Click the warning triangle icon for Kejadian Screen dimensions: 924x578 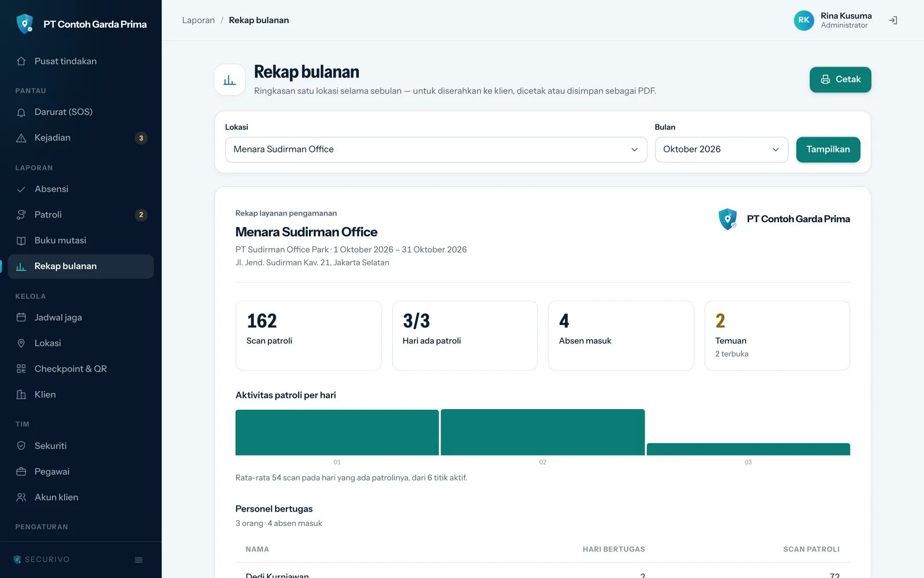[21, 138]
